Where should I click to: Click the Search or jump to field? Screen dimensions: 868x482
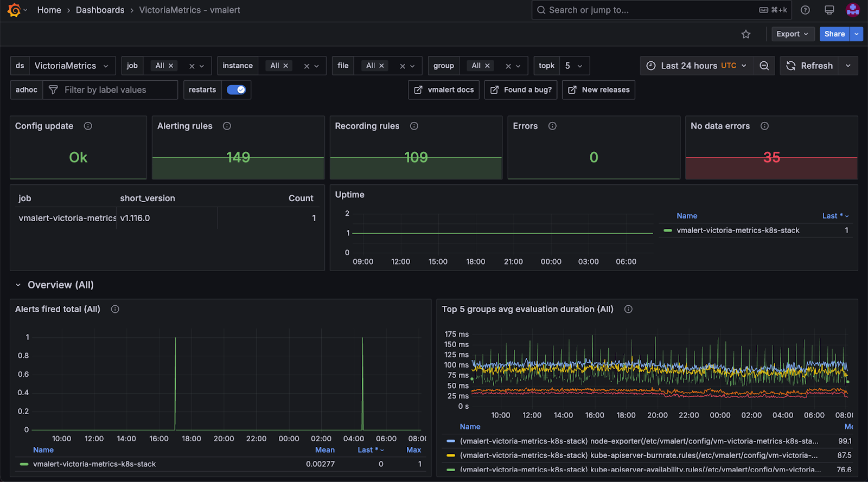[662, 10]
